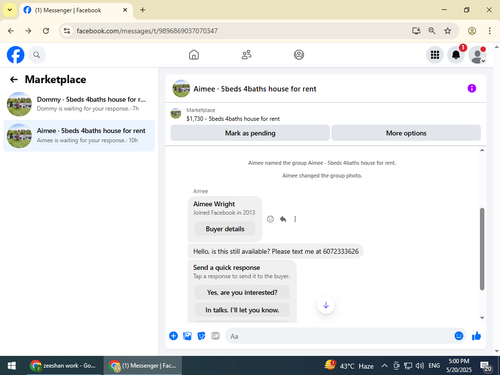Screen dimensions: 500x375
Task: Jump to latest message down arrow
Action: [326, 305]
